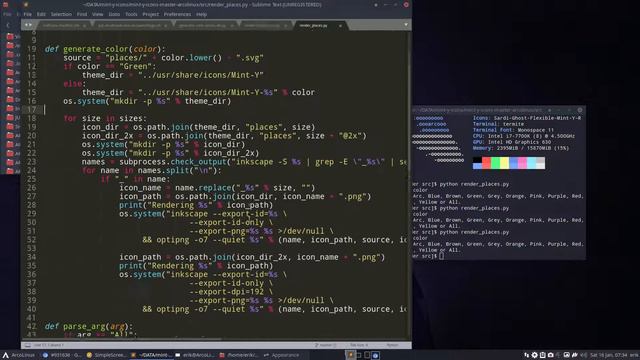Open the Preferences menu
Image resolution: width=640 pixels, height=360 pixels.
(178, 14)
